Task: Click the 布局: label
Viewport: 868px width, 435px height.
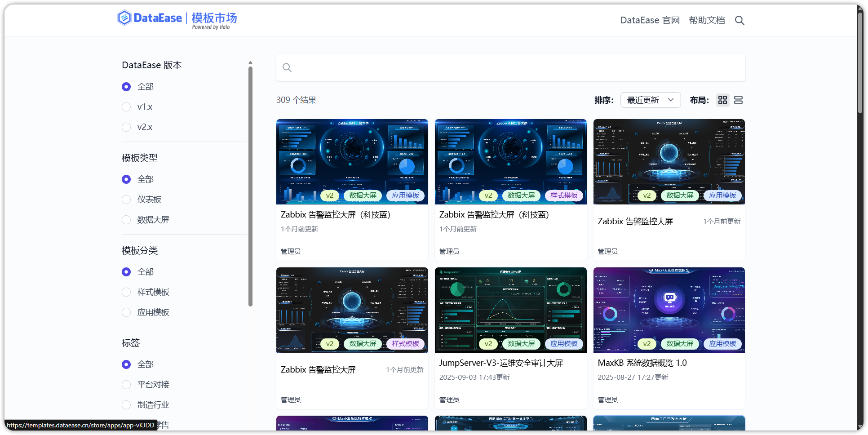Action: click(x=700, y=100)
